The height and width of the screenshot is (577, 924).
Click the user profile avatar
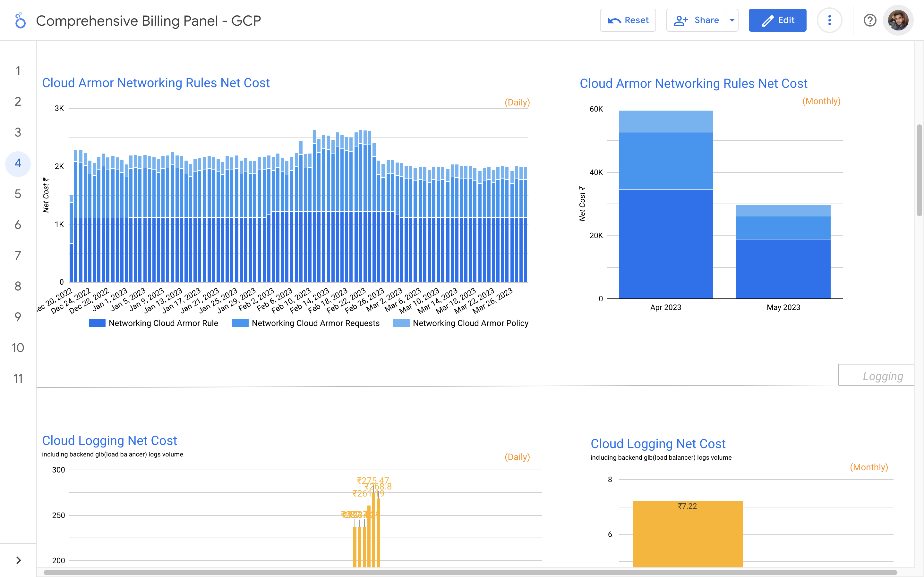(898, 20)
